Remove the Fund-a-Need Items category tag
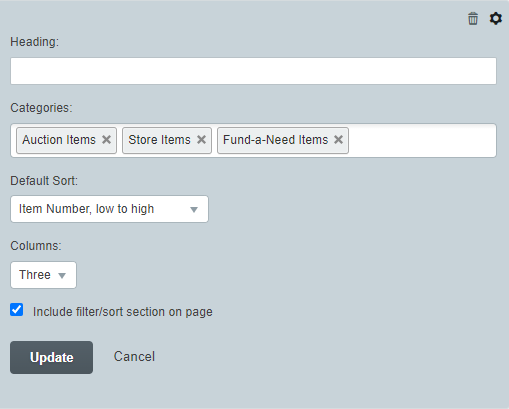The image size is (509, 409). point(338,139)
